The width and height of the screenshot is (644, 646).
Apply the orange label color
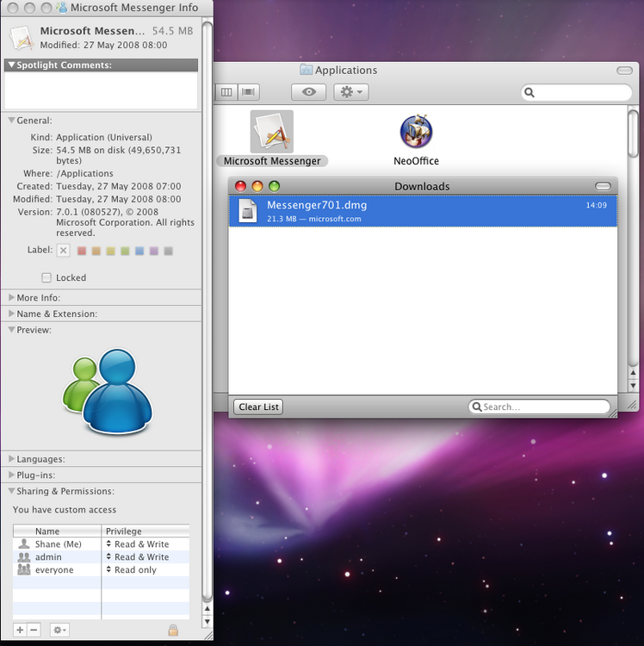tap(96, 251)
